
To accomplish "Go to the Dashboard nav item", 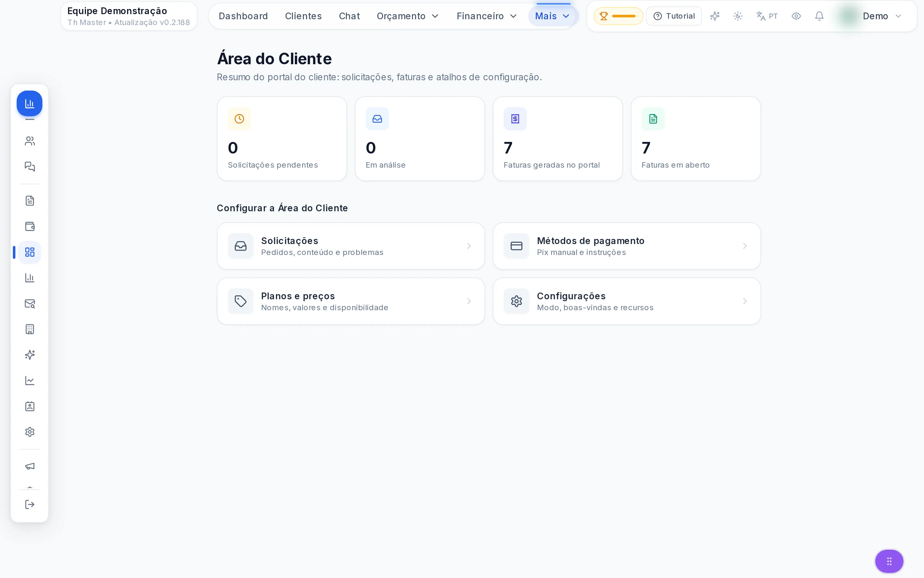I will click(243, 16).
